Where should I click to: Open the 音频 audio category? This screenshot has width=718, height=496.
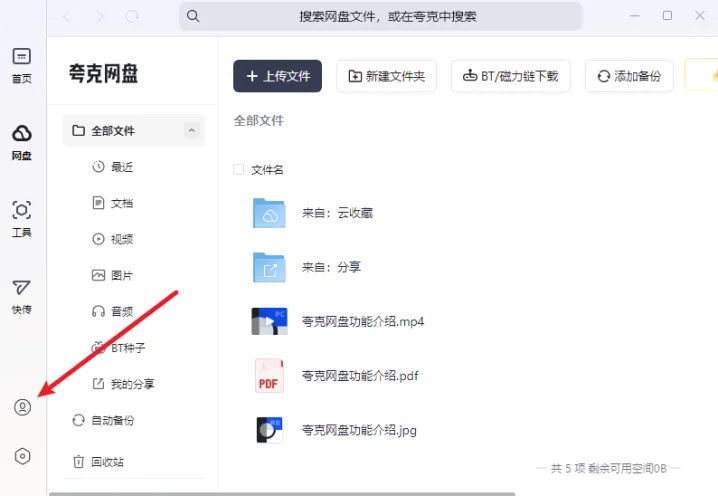pyautogui.click(x=113, y=311)
